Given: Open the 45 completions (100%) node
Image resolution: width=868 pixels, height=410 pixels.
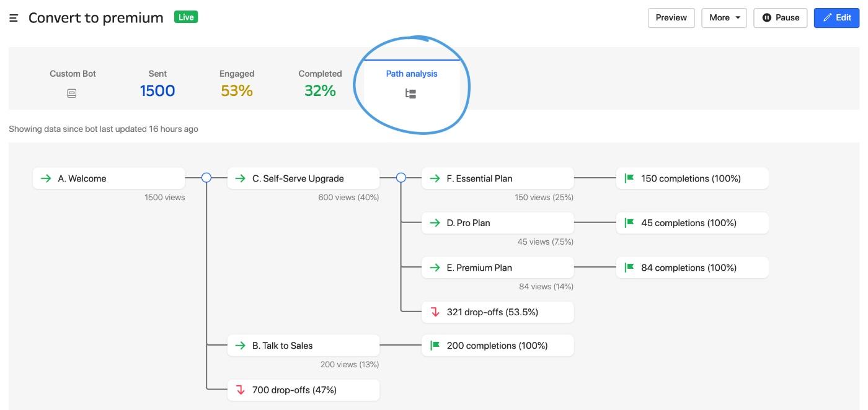Looking at the screenshot, I should tap(692, 223).
